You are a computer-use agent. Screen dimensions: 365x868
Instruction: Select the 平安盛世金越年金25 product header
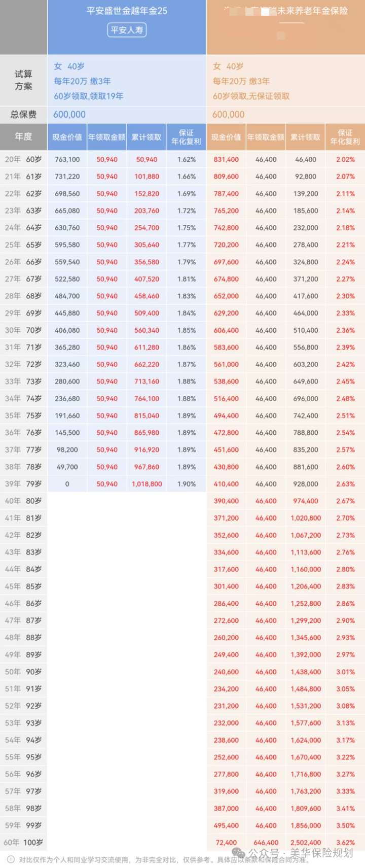tap(127, 11)
